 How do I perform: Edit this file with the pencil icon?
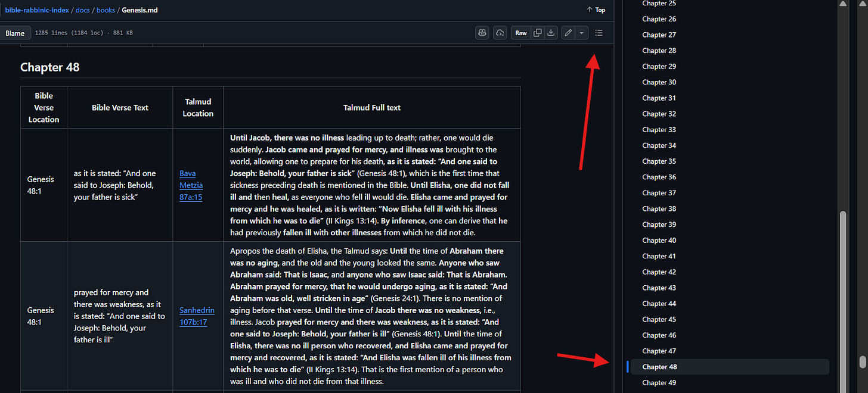(568, 33)
